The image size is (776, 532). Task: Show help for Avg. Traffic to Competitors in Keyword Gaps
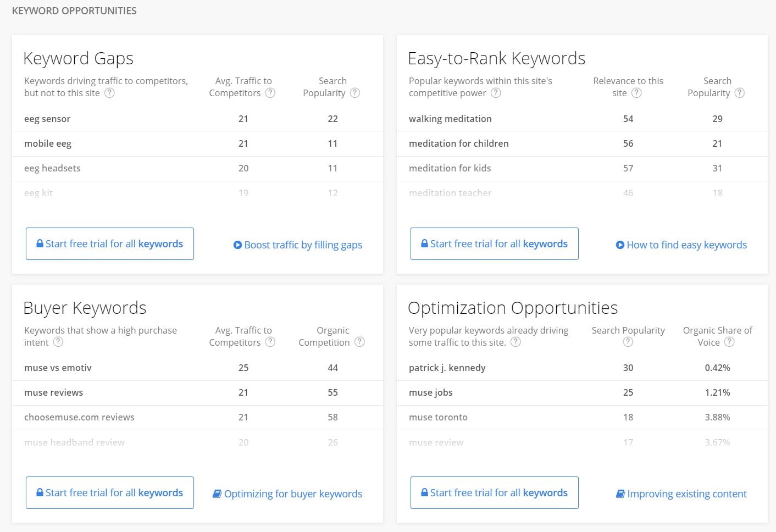[270, 93]
